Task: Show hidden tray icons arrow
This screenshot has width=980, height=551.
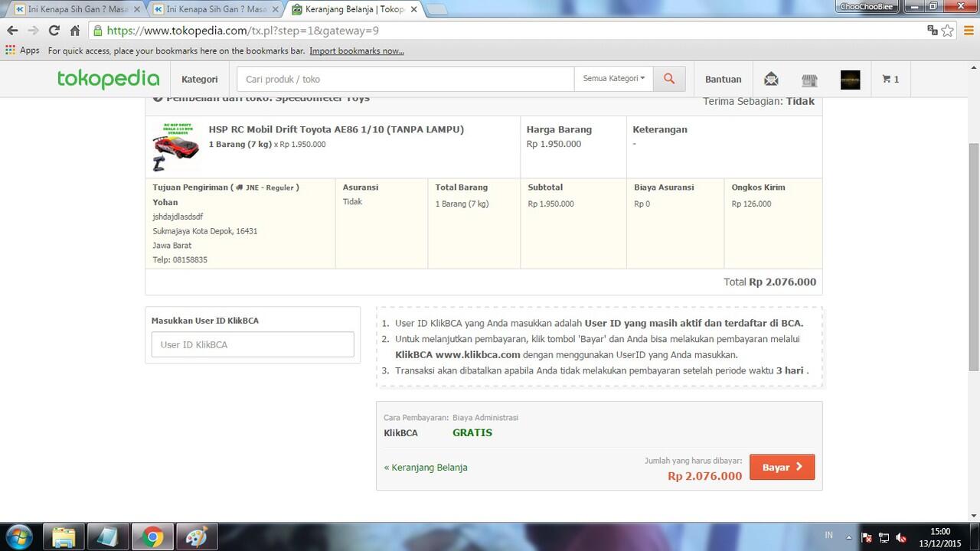Action: coord(849,537)
